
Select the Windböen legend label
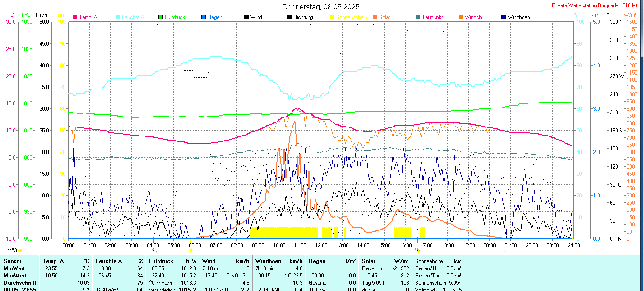point(519,17)
